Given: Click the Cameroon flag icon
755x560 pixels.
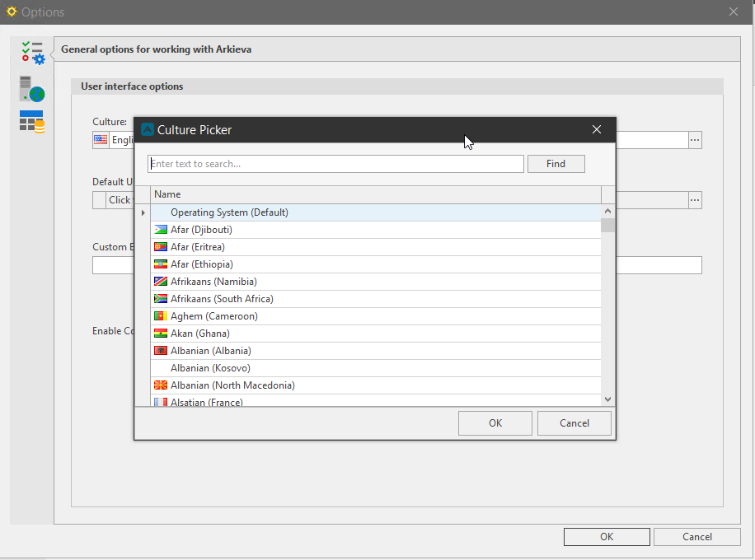Looking at the screenshot, I should (161, 316).
